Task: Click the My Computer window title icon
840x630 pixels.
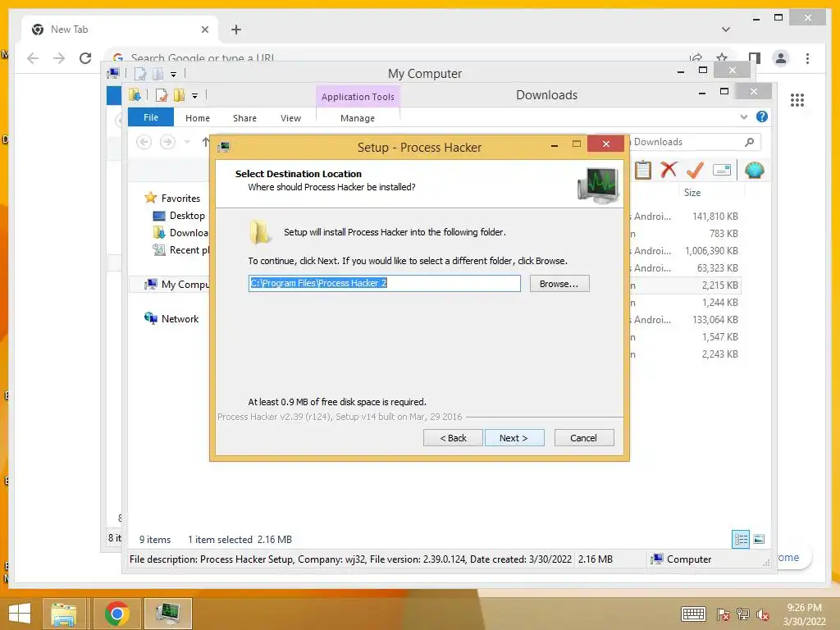Action: pyautogui.click(x=113, y=73)
